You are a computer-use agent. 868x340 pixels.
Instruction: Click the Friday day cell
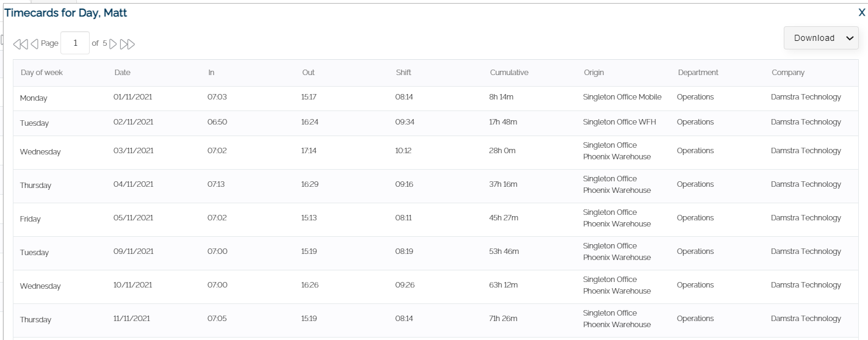[30, 219]
